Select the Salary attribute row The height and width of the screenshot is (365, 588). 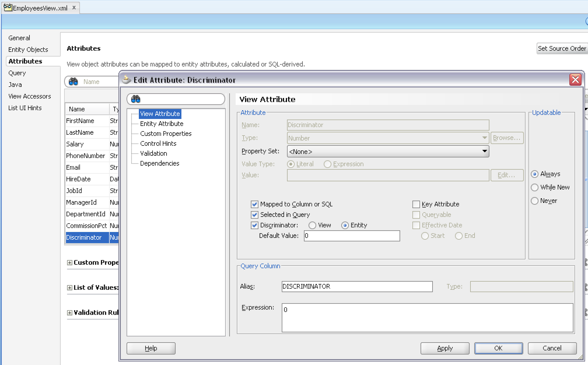[92, 144]
